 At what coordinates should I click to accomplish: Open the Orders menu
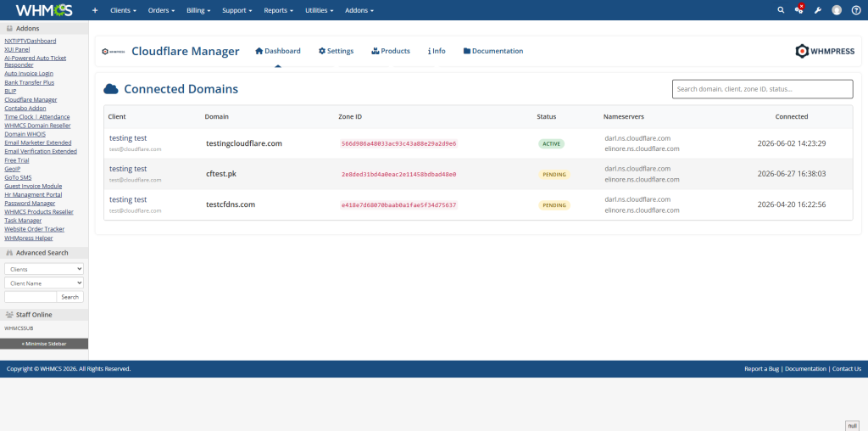[161, 10]
